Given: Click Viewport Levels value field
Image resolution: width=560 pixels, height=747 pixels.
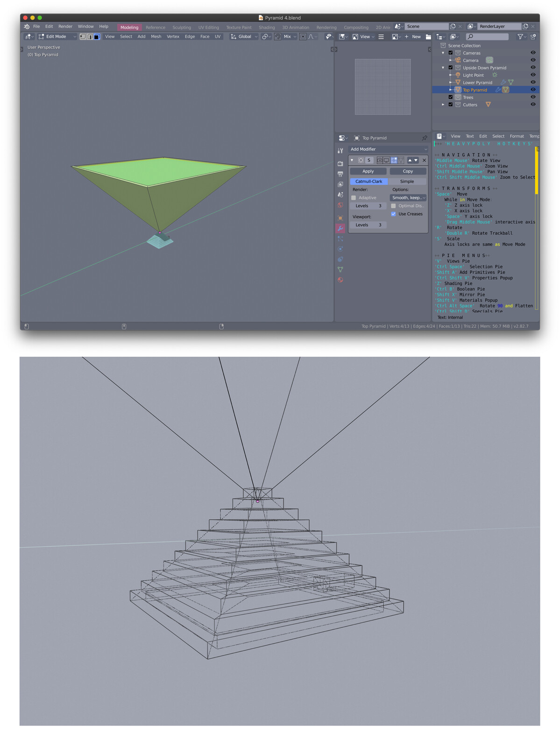Looking at the screenshot, I should pyautogui.click(x=369, y=225).
